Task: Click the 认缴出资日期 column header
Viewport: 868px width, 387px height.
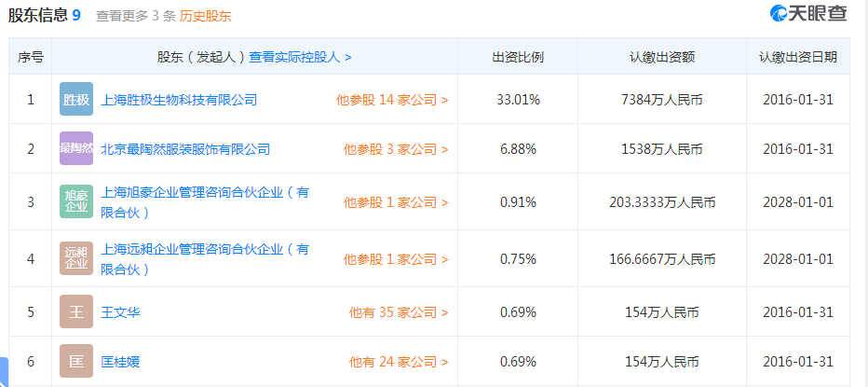Action: 798,57
